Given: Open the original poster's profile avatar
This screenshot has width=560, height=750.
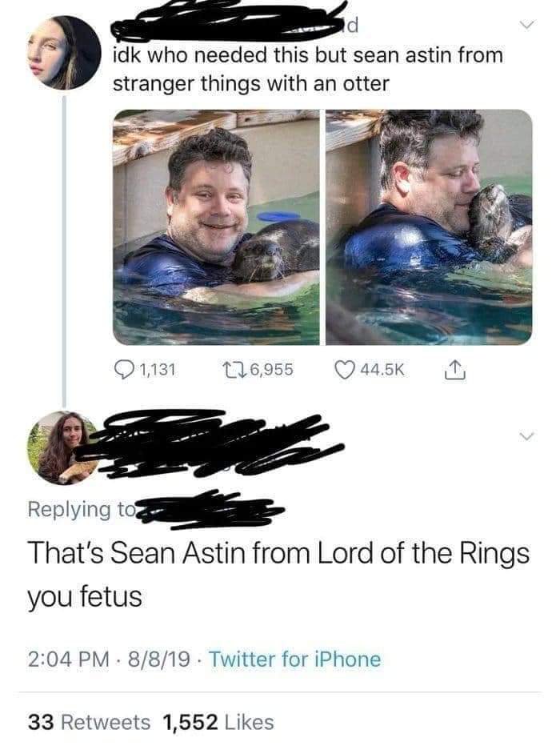Looking at the screenshot, I should pyautogui.click(x=64, y=53).
